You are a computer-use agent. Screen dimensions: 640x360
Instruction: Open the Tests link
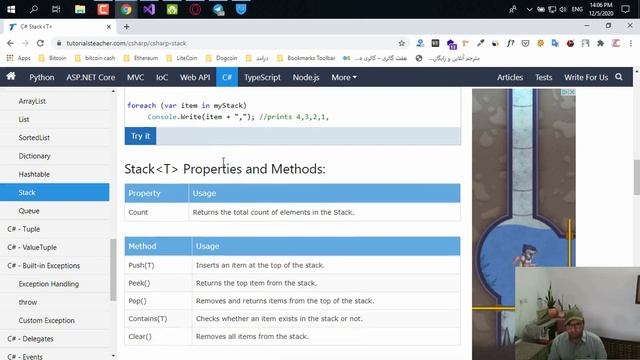point(543,77)
